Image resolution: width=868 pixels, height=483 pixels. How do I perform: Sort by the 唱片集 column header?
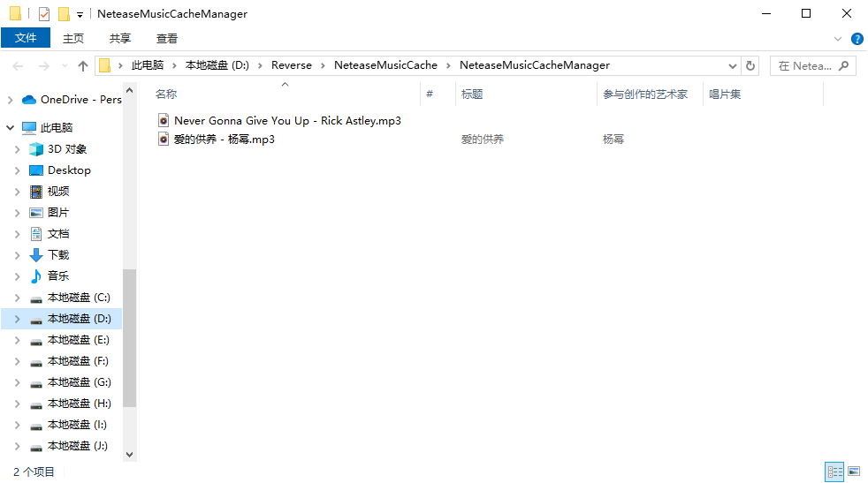click(x=763, y=94)
